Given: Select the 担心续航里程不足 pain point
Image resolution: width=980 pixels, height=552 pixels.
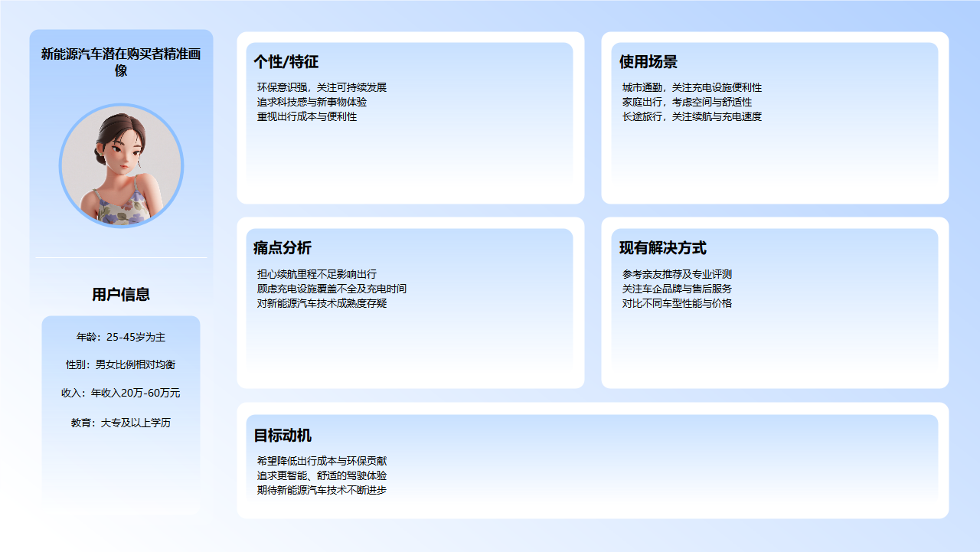Looking at the screenshot, I should (x=317, y=274).
